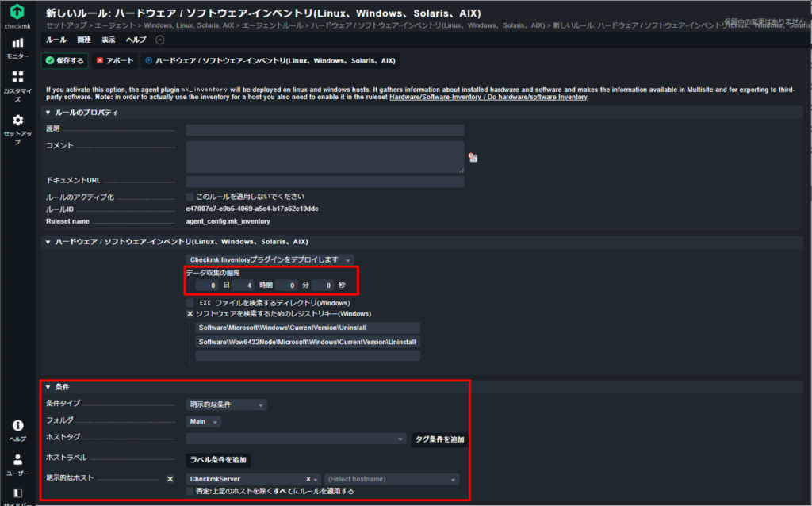This screenshot has height=506, width=812.
Task: Remove the explicit host condition with X icon
Action: coord(170,479)
